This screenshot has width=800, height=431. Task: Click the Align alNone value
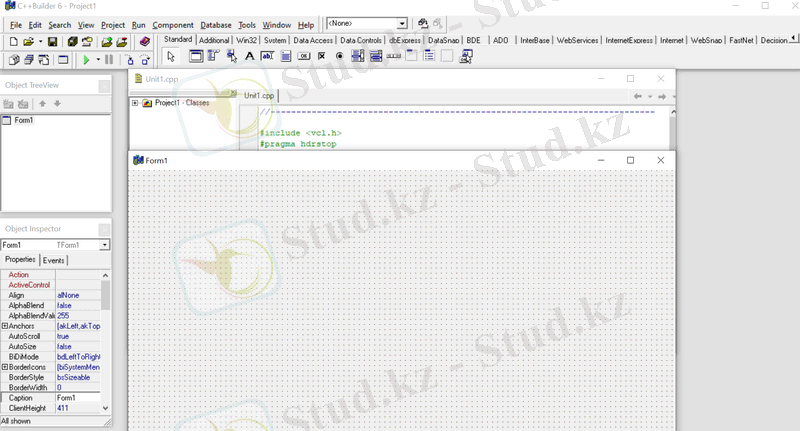click(x=78, y=295)
